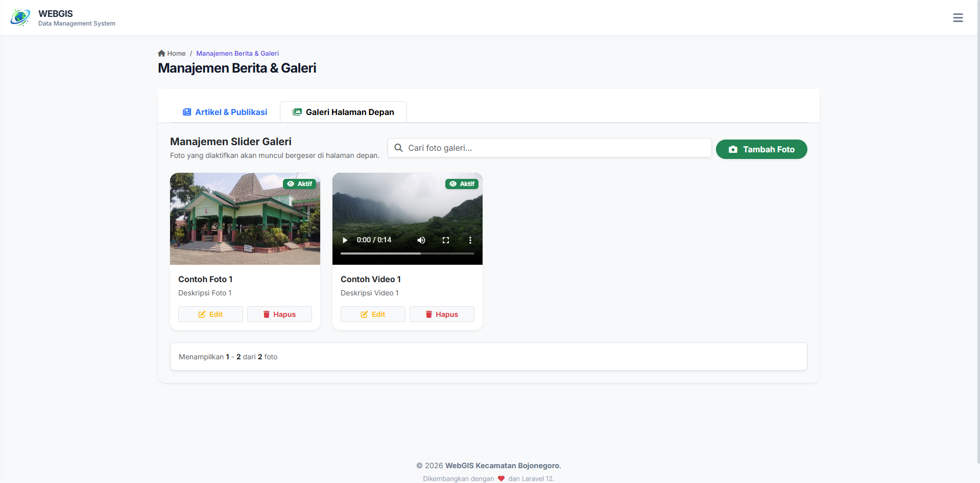
Task: Switch to the Artikel & Publikasi tab
Action: pyautogui.click(x=225, y=112)
